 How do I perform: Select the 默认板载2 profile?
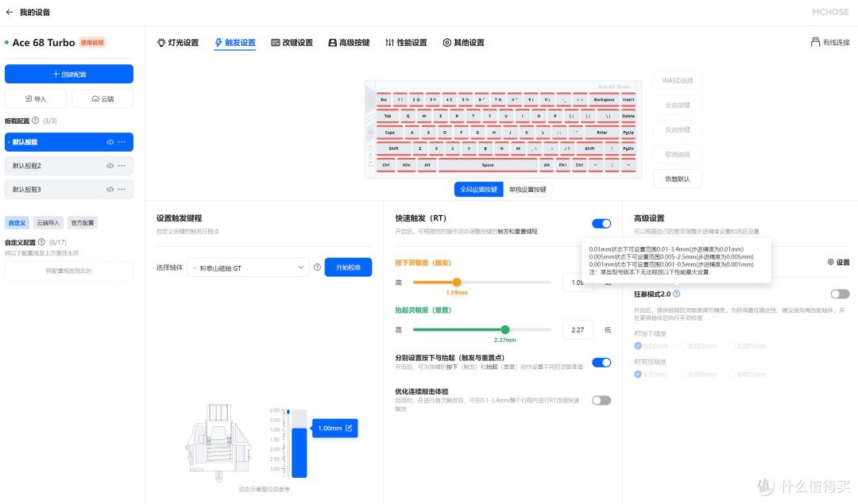[69, 166]
